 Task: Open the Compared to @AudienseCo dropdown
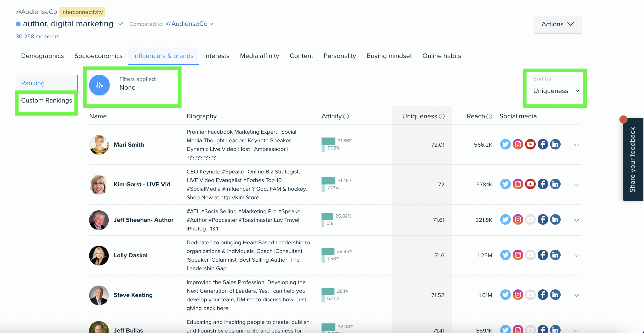tap(190, 24)
